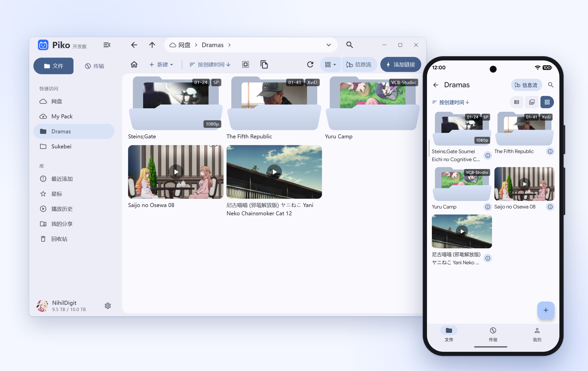Play Saijo no Osewa 08 video on desktop
588x371 pixels.
176,172
